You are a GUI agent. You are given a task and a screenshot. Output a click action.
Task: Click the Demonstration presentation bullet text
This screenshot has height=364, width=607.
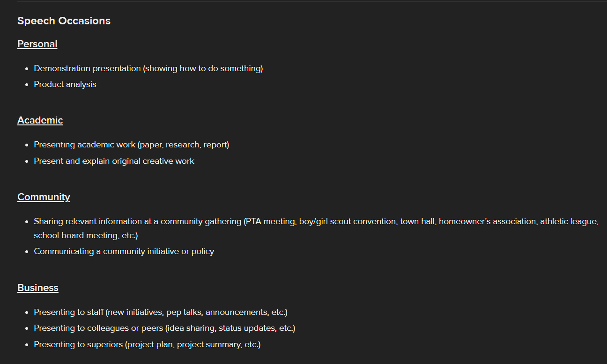(148, 68)
